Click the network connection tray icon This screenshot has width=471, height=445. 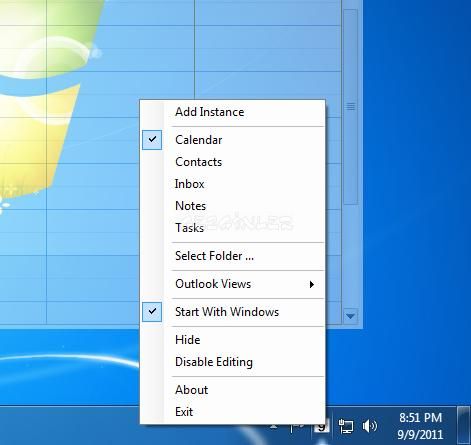pyautogui.click(x=346, y=426)
